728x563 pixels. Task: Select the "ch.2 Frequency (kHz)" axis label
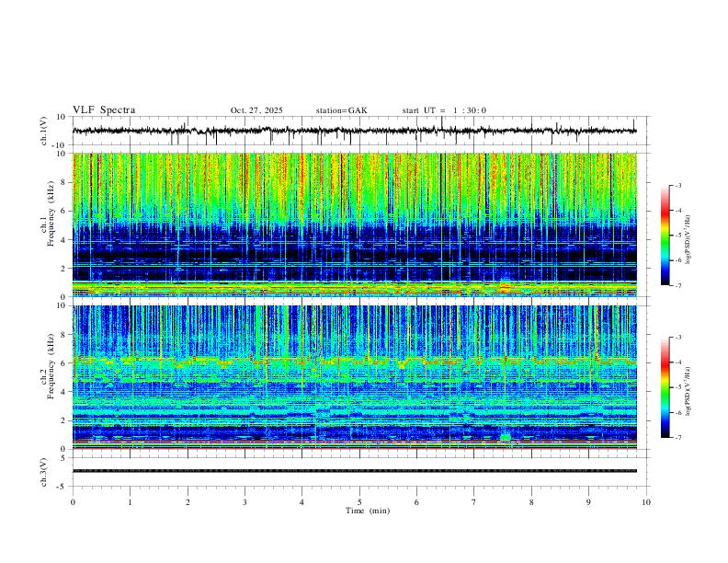[x=48, y=366]
